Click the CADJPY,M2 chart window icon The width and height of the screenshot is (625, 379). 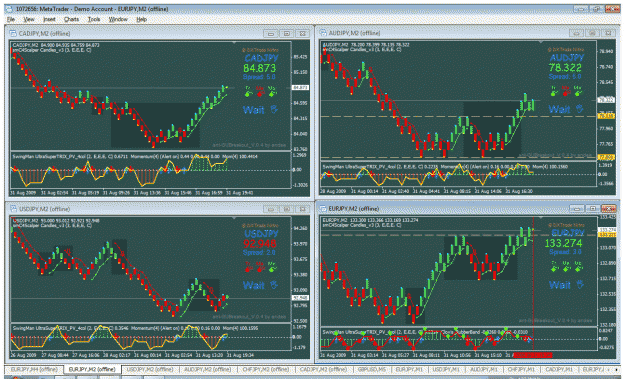[x=13, y=33]
